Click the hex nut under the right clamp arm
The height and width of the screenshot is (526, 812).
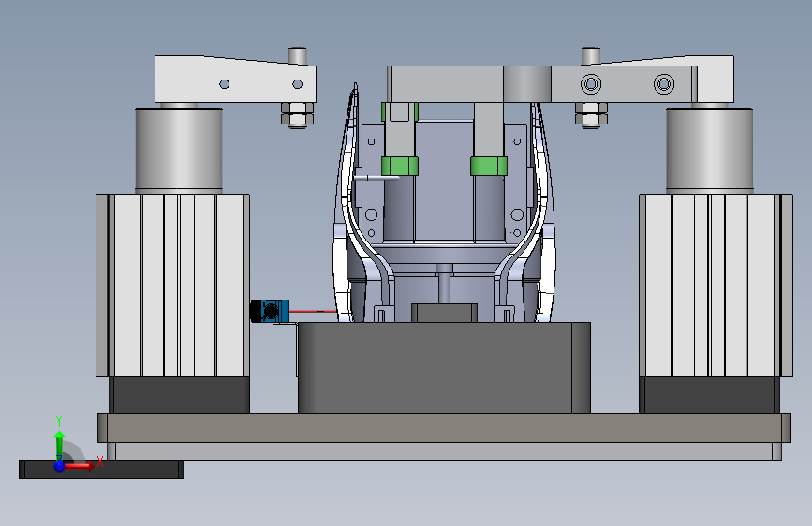[x=591, y=115]
